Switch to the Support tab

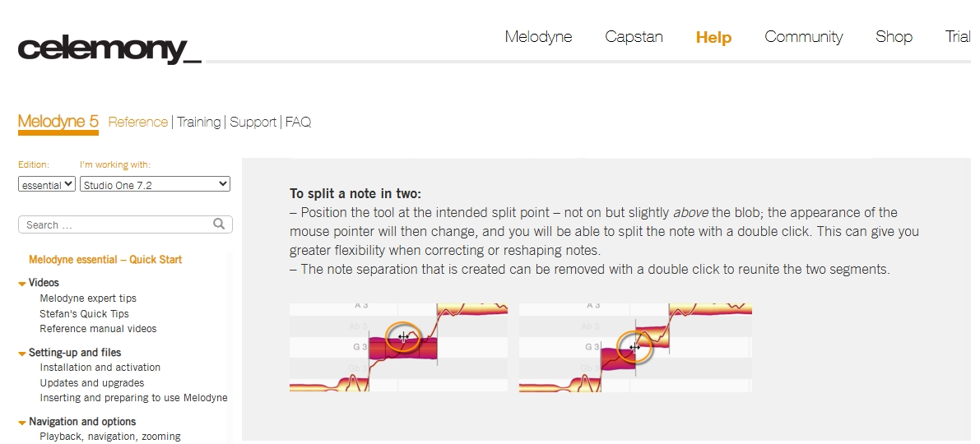point(253,122)
